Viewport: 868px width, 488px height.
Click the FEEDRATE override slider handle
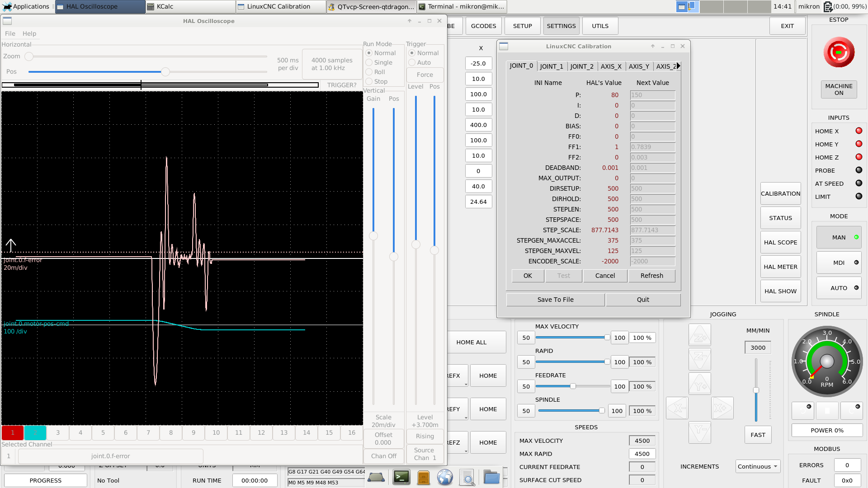pyautogui.click(x=573, y=386)
